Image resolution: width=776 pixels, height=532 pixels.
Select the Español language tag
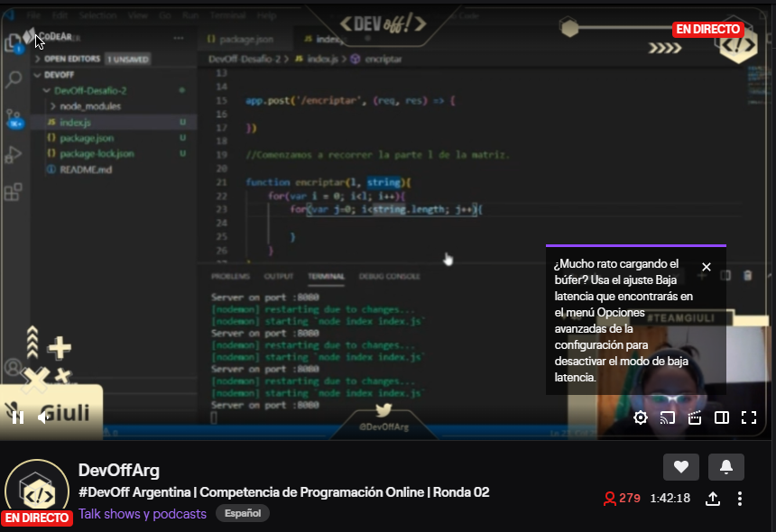pyautogui.click(x=243, y=513)
